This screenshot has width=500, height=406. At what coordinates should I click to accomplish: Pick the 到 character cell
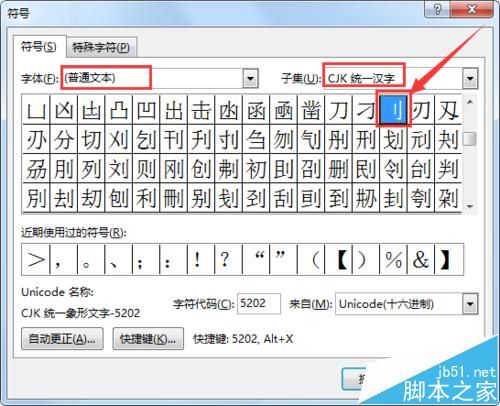(x=339, y=198)
